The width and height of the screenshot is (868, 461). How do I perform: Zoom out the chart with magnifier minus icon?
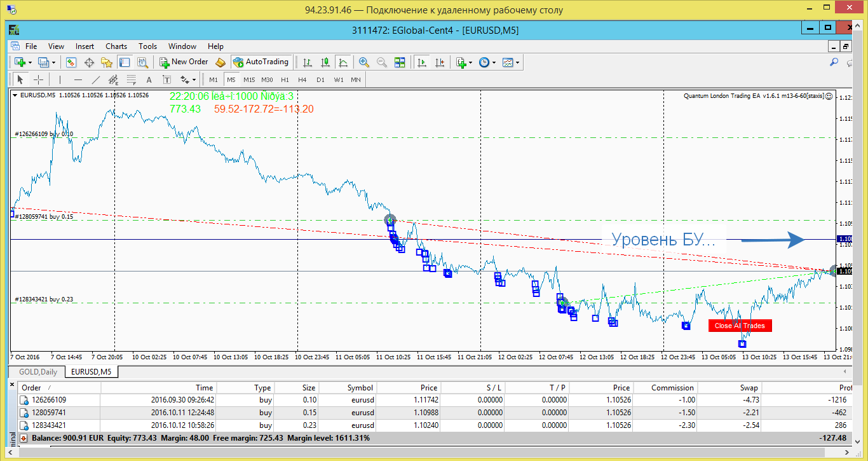(x=382, y=62)
